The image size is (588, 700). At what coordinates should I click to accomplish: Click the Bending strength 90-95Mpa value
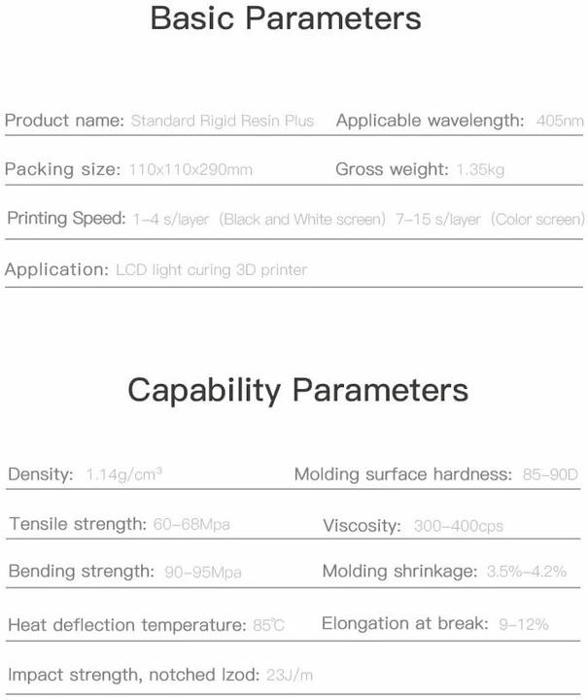click(x=203, y=572)
